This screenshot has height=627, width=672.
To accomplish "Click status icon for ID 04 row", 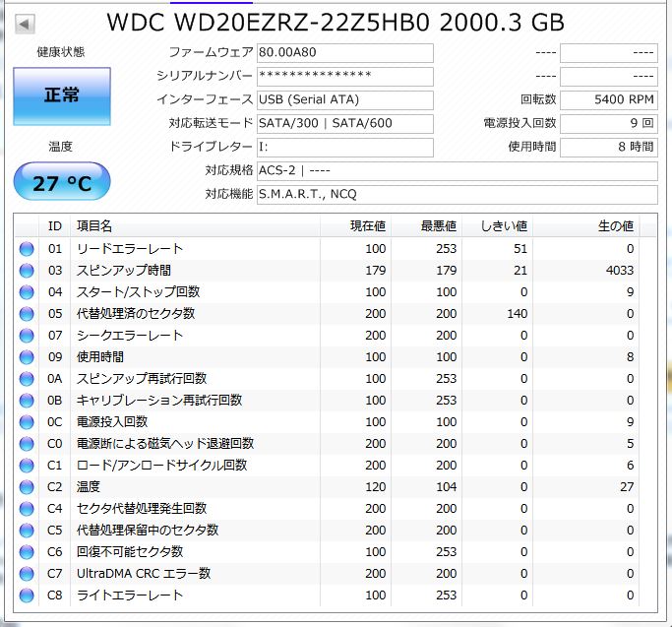I will coord(27,292).
